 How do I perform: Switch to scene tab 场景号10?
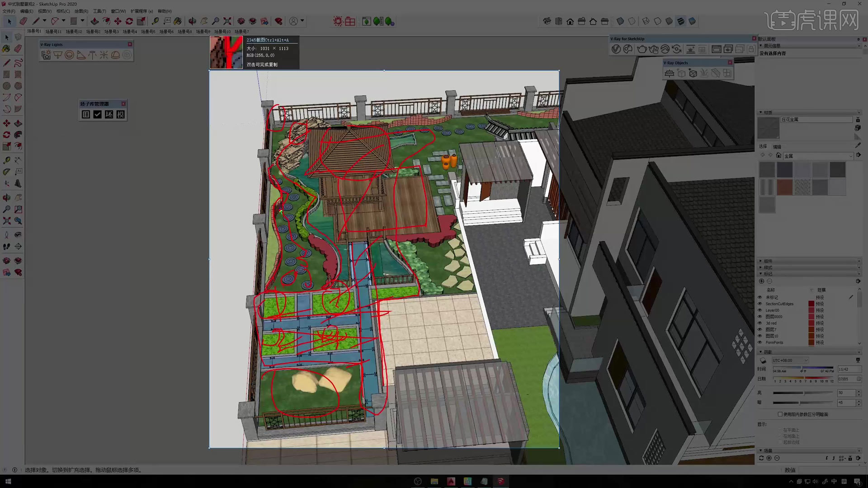point(222,32)
